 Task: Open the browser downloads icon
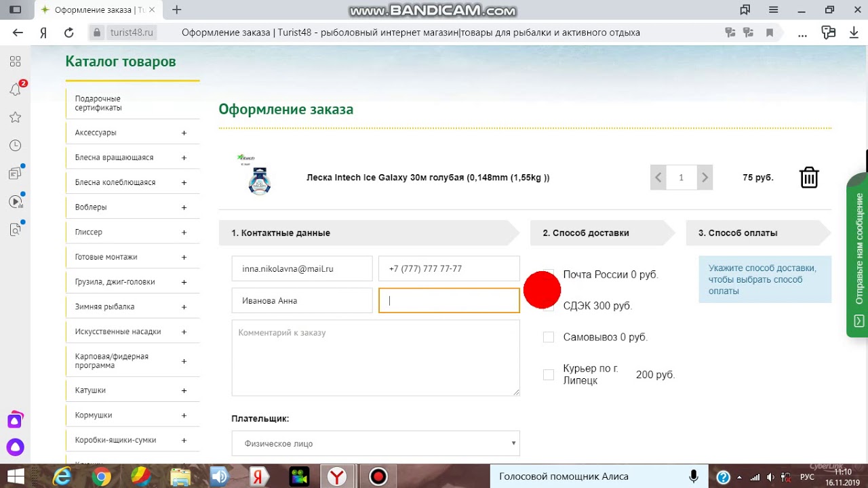(854, 33)
